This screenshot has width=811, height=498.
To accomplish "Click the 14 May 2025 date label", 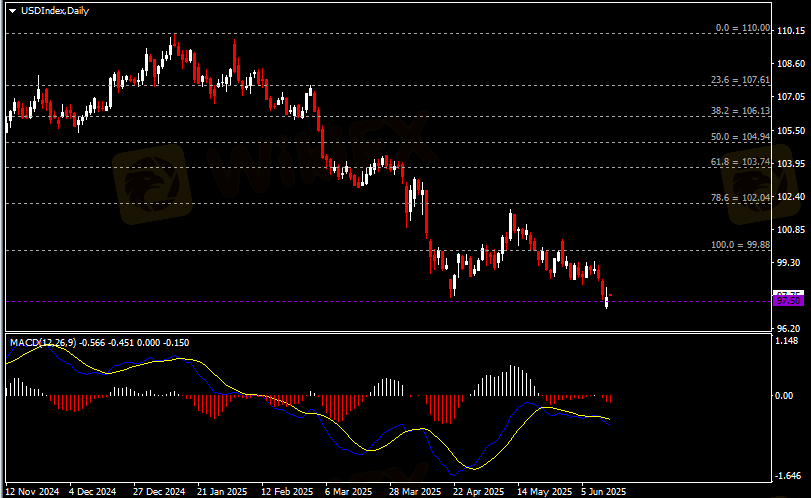I will point(544,491).
